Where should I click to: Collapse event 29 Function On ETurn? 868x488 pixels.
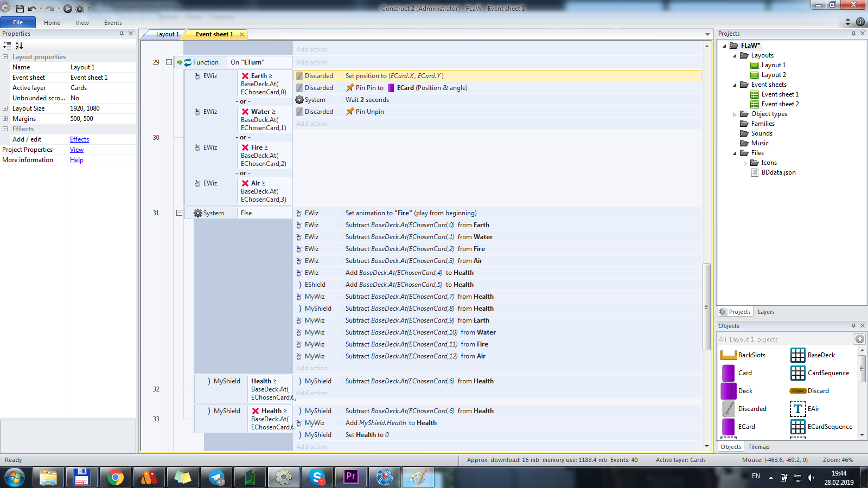point(169,62)
